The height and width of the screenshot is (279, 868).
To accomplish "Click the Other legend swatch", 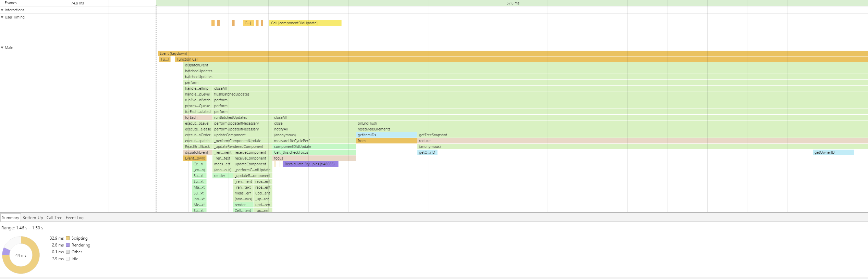I will click(68, 252).
